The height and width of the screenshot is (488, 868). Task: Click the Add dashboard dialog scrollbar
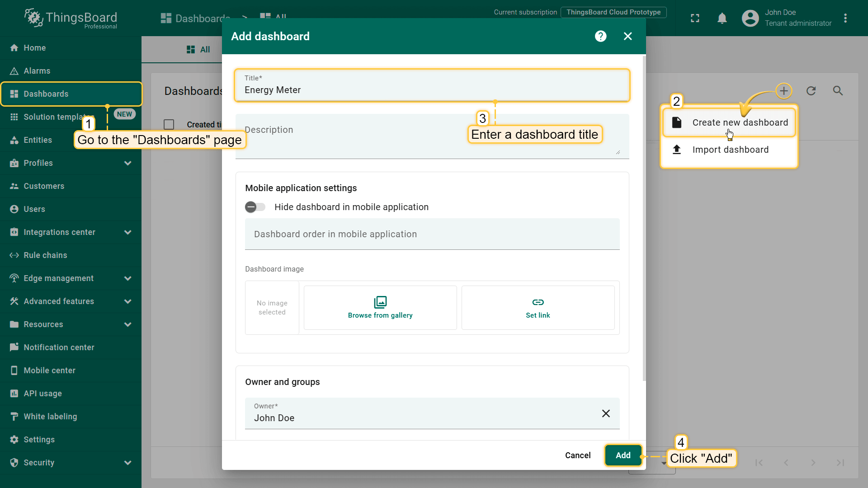tap(644, 218)
